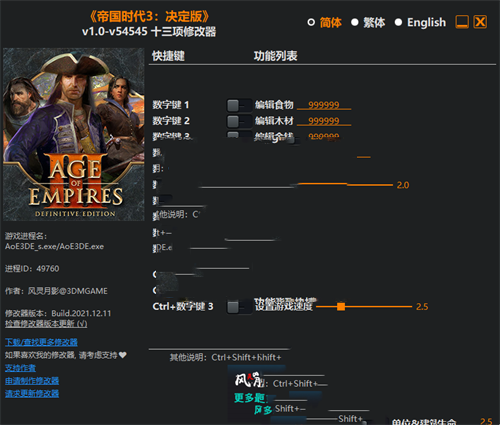Toggle the 设置游戏速度 switch
500x425 pixels.
(239, 307)
